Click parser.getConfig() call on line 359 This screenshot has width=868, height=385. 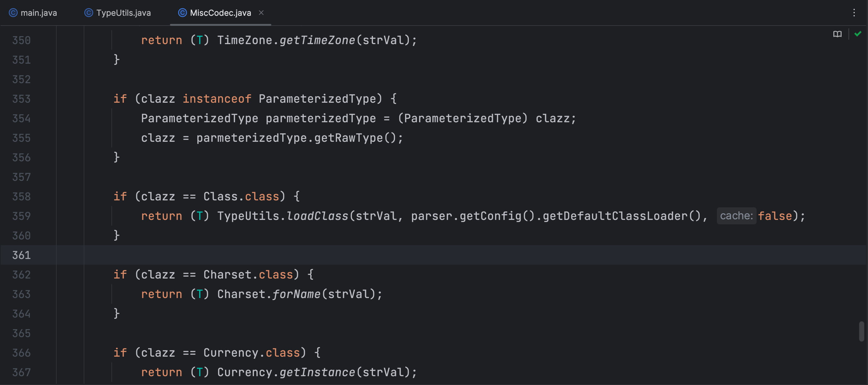pyautogui.click(x=473, y=216)
